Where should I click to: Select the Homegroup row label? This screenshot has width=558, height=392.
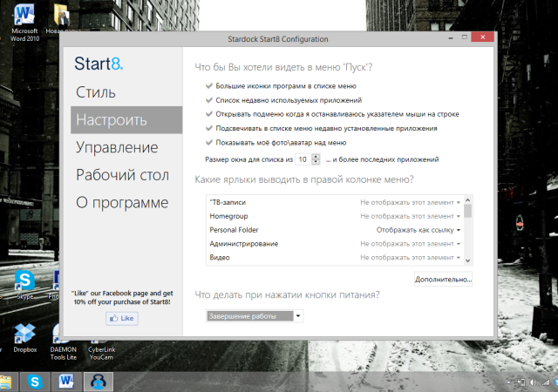click(x=228, y=216)
